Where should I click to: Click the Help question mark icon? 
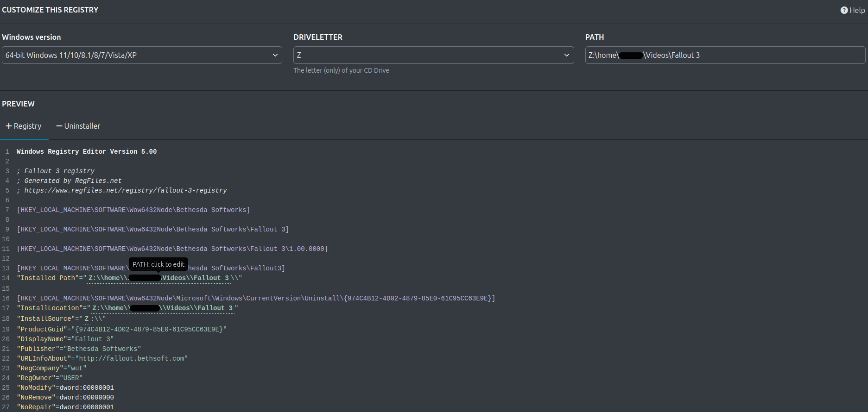point(844,10)
